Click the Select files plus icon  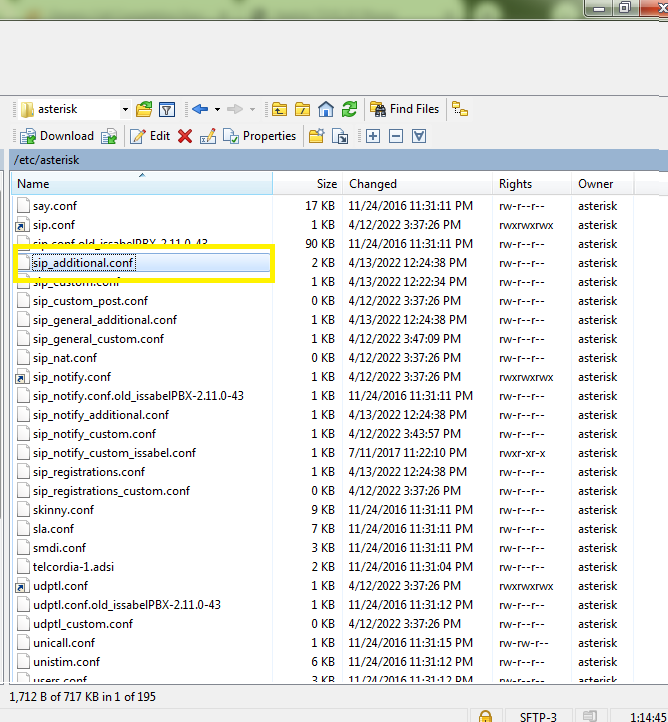[373, 136]
